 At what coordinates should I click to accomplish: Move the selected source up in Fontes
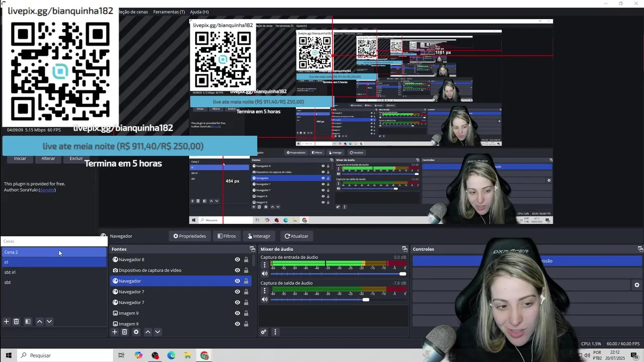[148, 332]
